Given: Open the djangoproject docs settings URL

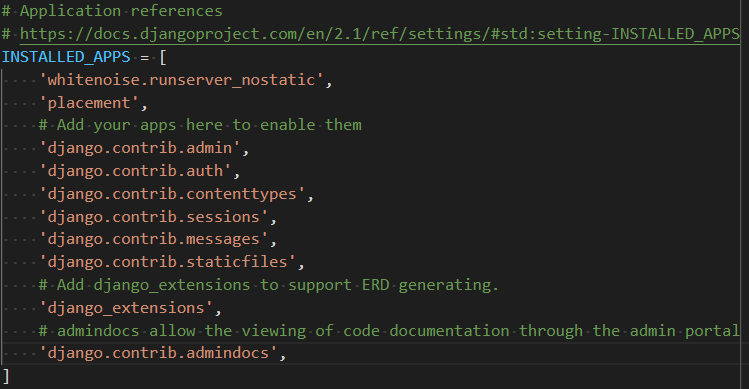Looking at the screenshot, I should pos(380,34).
